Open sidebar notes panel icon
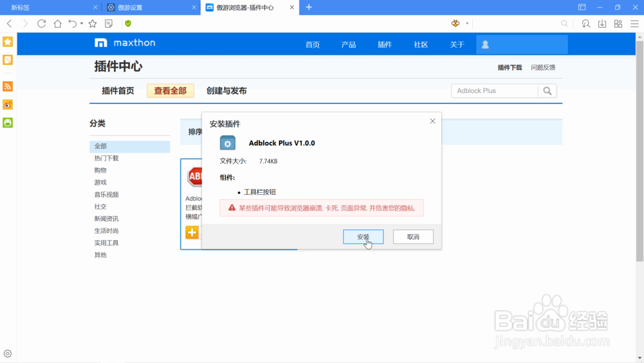644x363 pixels. pyautogui.click(x=8, y=59)
